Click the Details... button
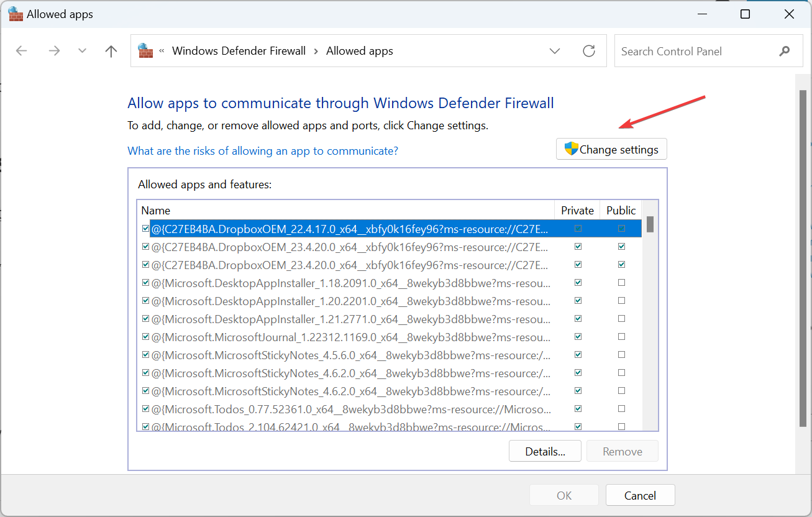This screenshot has width=812, height=517. (545, 451)
